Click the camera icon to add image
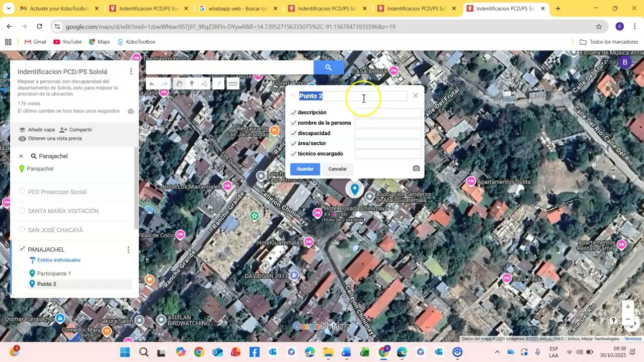Screen dimensions: 644x362 pos(416,168)
